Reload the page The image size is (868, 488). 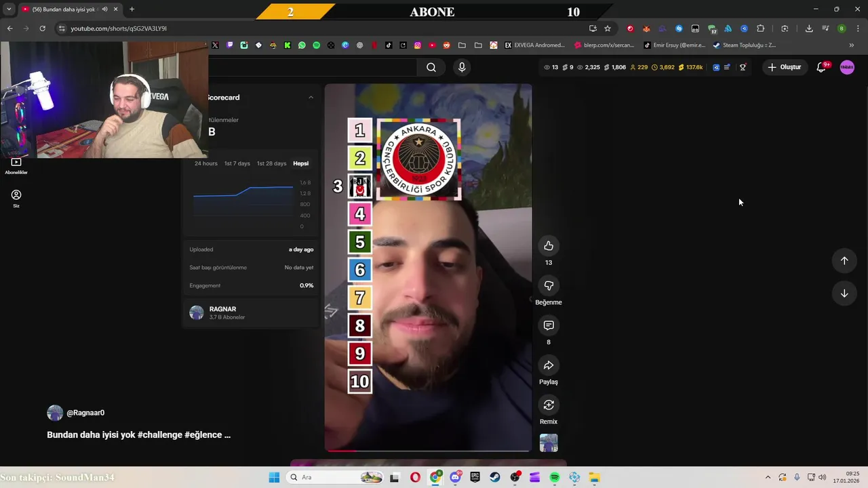(x=42, y=28)
